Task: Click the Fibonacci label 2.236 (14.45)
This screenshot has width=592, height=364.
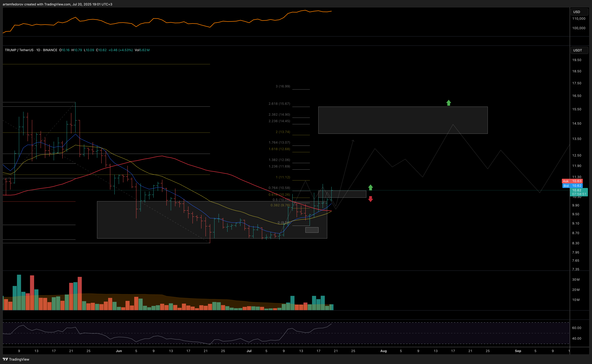Action: [x=279, y=121]
